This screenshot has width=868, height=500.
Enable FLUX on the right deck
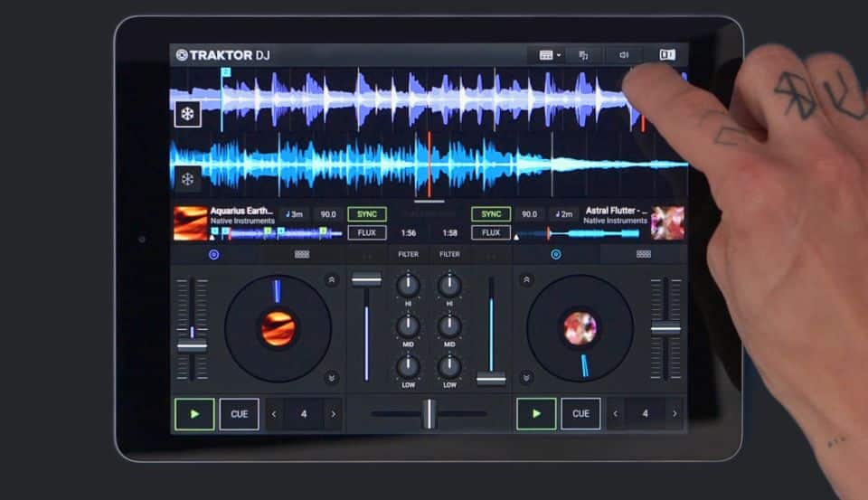pos(491,232)
